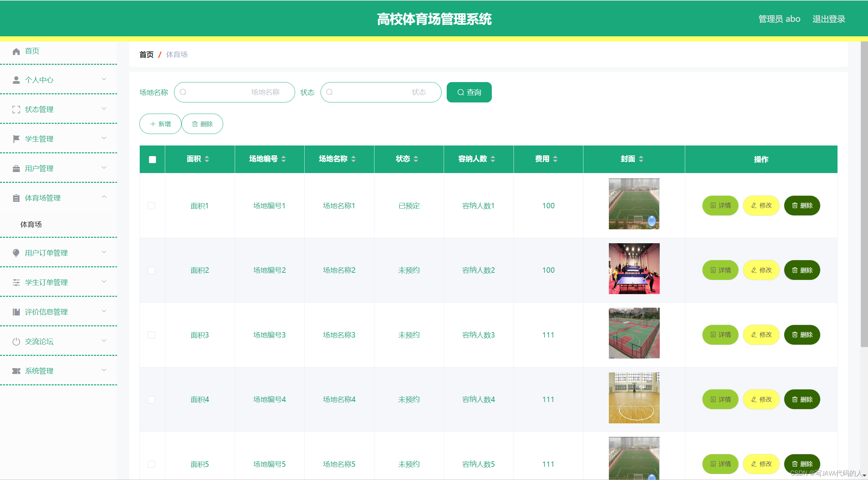Sort by 容纳人数 column arrows
868x480 pixels.
pyautogui.click(x=493, y=159)
